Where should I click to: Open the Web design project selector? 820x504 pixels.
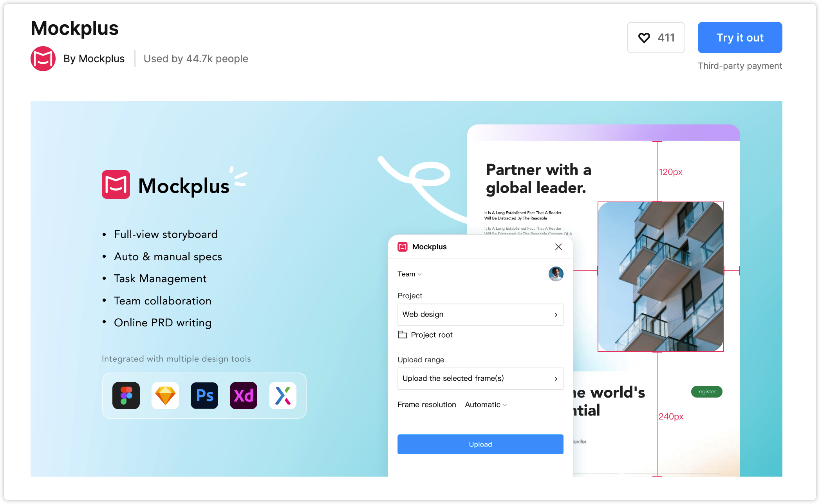(x=480, y=315)
